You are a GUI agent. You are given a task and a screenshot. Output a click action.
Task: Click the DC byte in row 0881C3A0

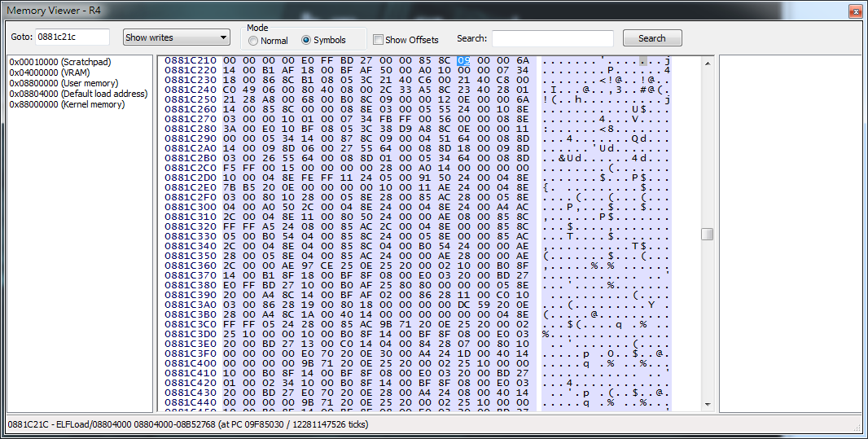point(463,305)
